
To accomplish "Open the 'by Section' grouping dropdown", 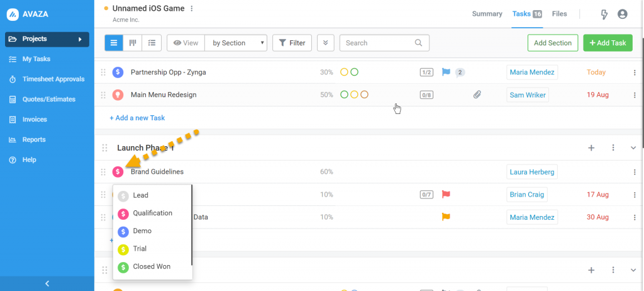I will (236, 43).
